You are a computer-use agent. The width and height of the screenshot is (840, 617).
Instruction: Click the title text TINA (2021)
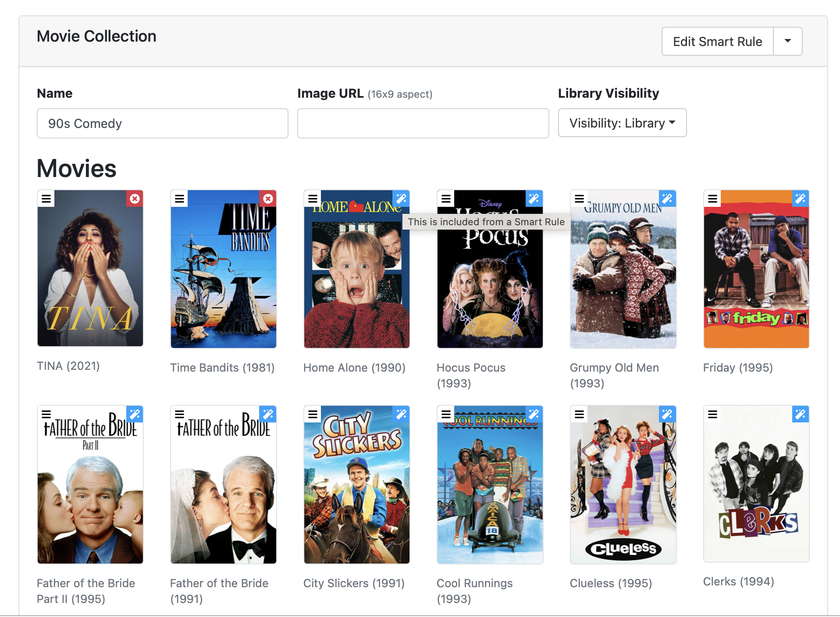68,366
